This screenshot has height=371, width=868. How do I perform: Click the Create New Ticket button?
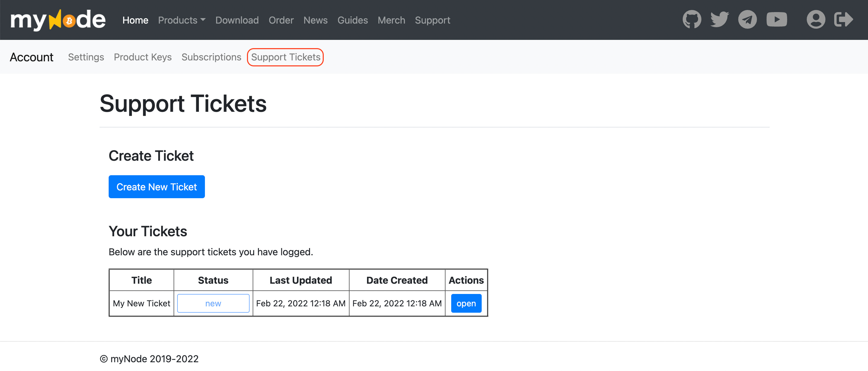point(156,186)
